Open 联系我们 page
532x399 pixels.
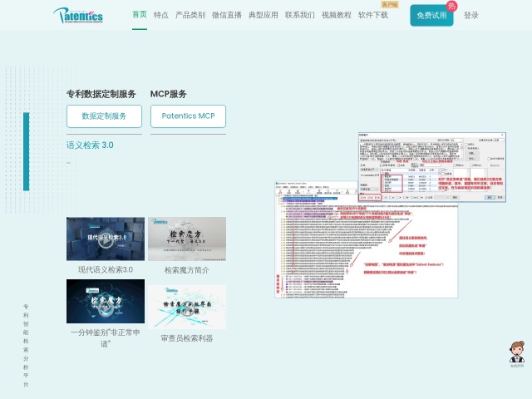point(300,15)
